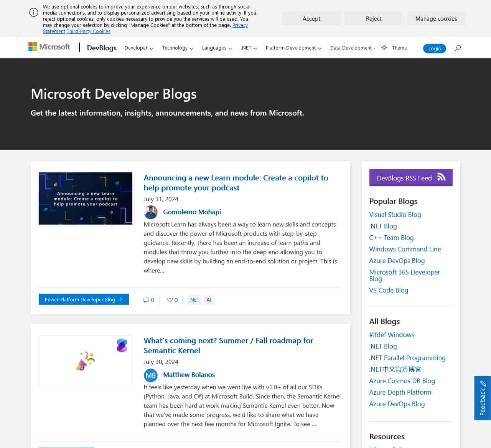Open VS Code Blog link
Screen dimensions: 491x448
(389, 290)
